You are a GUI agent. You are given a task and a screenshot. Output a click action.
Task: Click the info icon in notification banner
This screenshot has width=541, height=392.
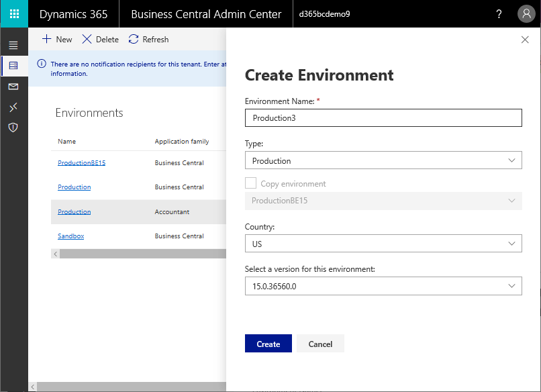42,64
